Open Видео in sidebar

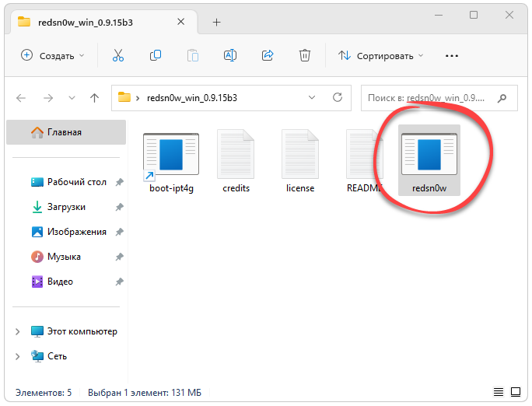tap(60, 282)
